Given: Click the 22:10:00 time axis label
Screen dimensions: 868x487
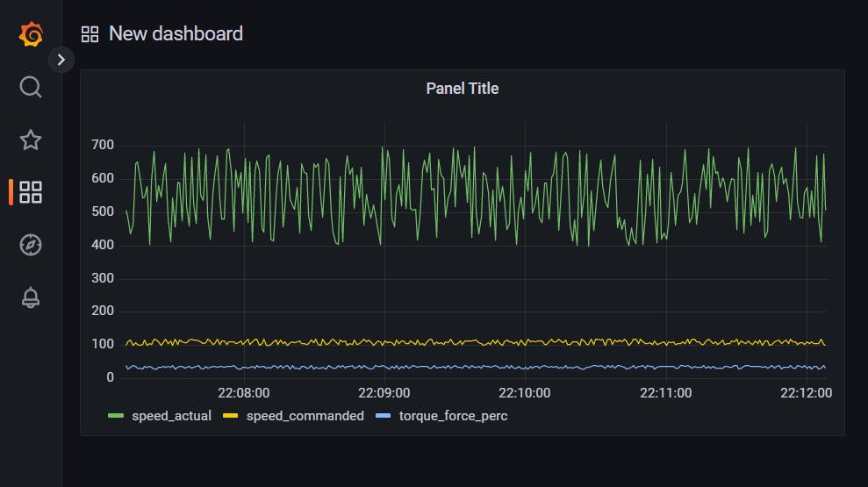Looking at the screenshot, I should tap(524, 393).
